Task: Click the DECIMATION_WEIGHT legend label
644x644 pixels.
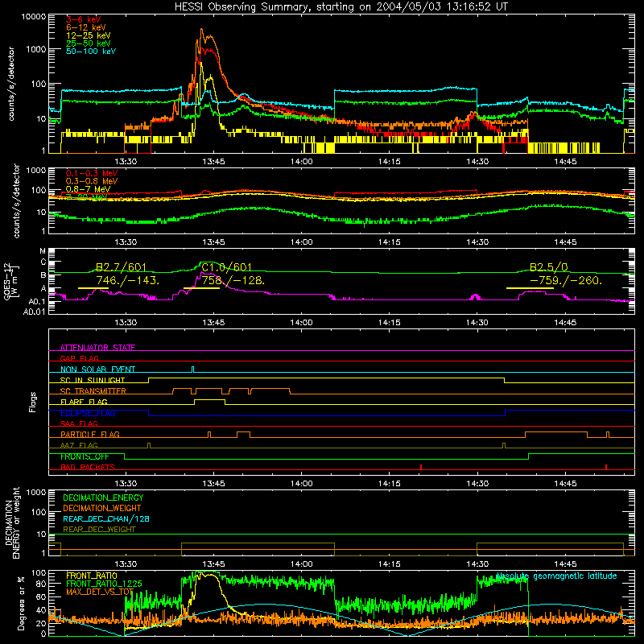Action: 102,509
